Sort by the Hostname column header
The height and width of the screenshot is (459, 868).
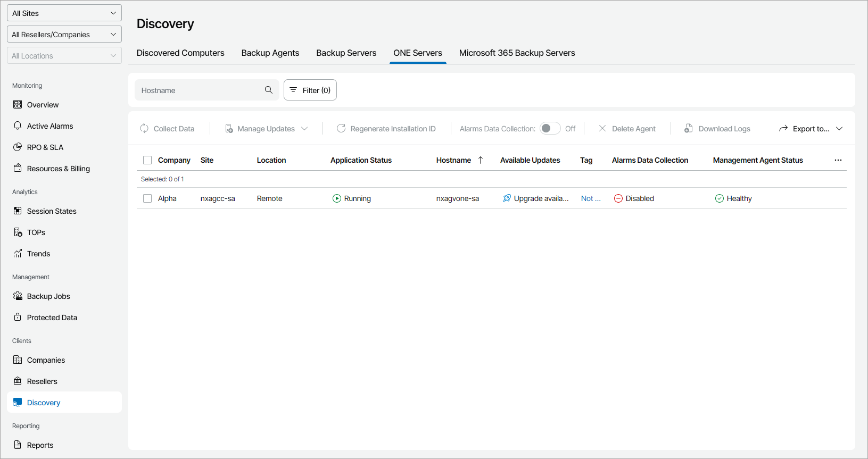click(x=453, y=160)
